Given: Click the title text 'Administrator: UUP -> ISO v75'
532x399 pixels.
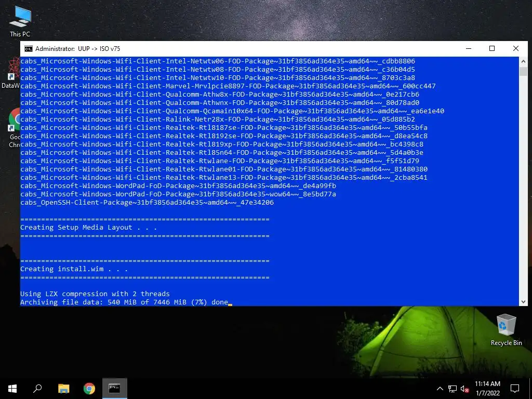Looking at the screenshot, I should (x=78, y=49).
